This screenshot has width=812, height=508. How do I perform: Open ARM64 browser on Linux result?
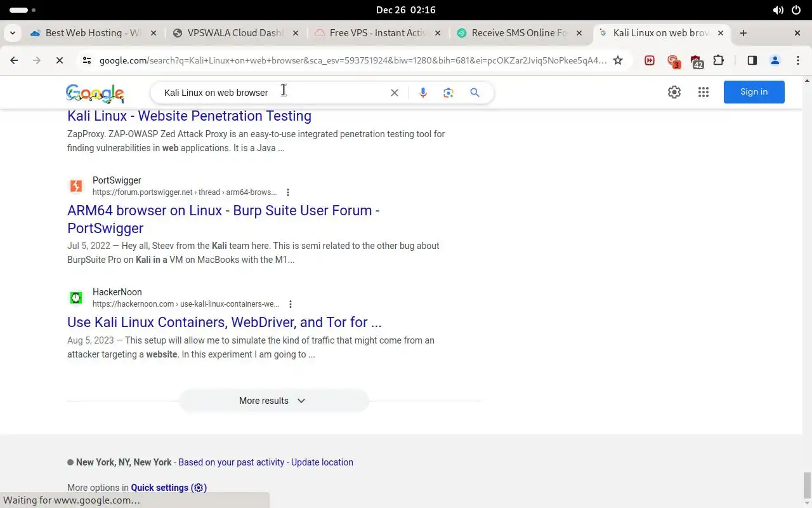point(223,219)
